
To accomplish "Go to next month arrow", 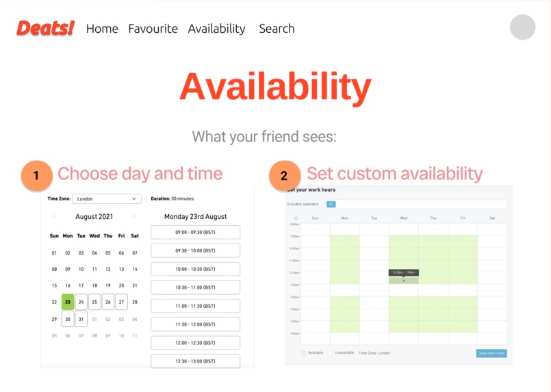I will click(x=134, y=216).
